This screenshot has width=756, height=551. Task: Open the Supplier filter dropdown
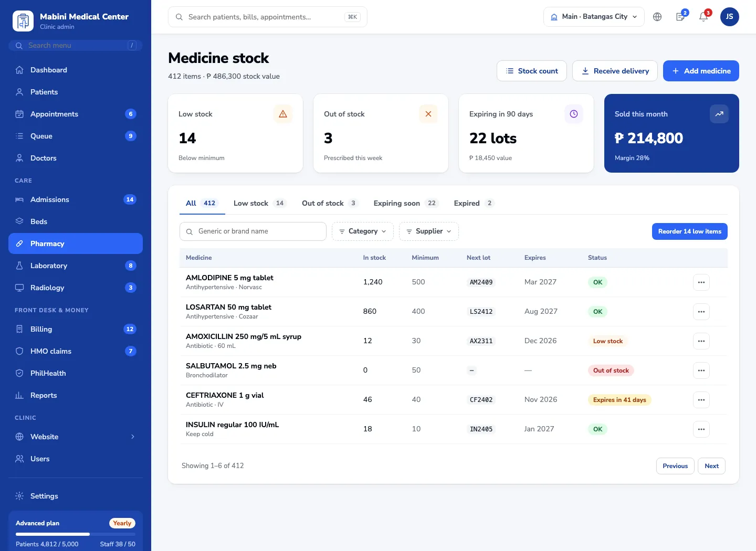[429, 231]
